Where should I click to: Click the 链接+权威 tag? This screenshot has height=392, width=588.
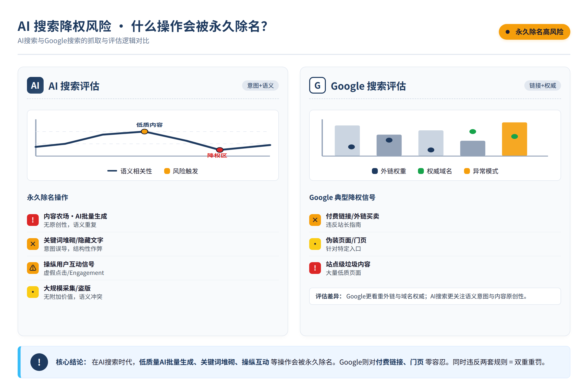[542, 86]
